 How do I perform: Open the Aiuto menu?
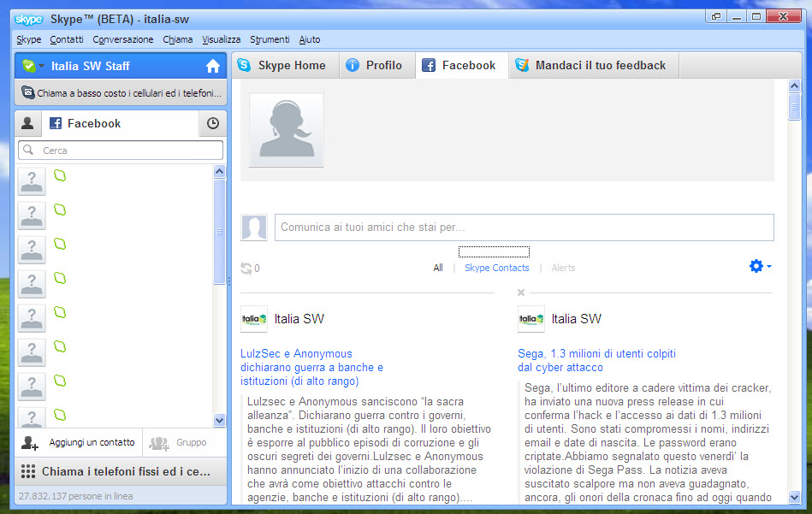click(309, 39)
